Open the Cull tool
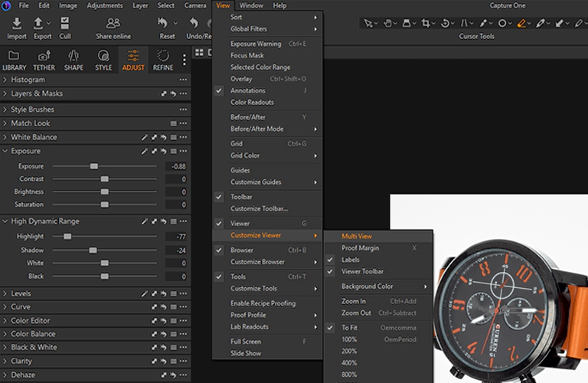Viewport: 588px width, 383px height. click(65, 24)
